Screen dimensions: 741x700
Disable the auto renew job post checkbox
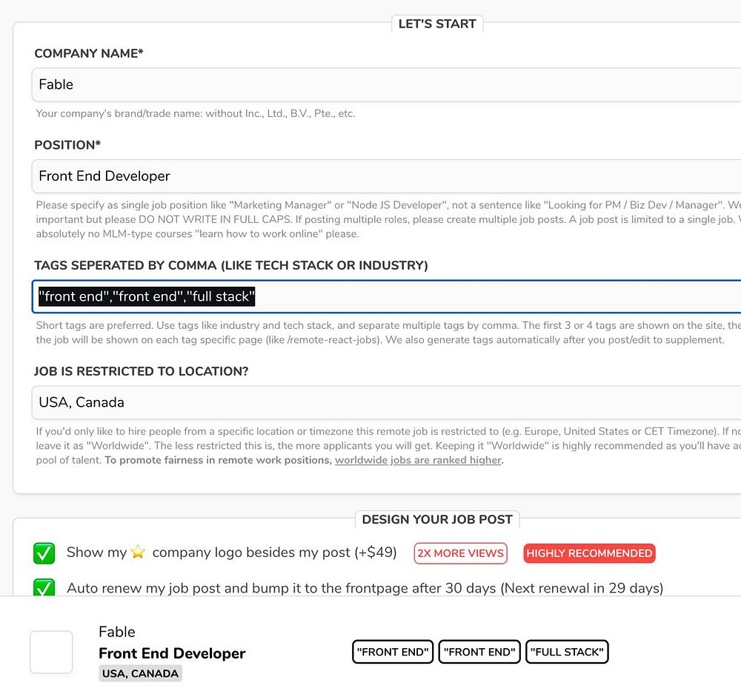point(44,588)
